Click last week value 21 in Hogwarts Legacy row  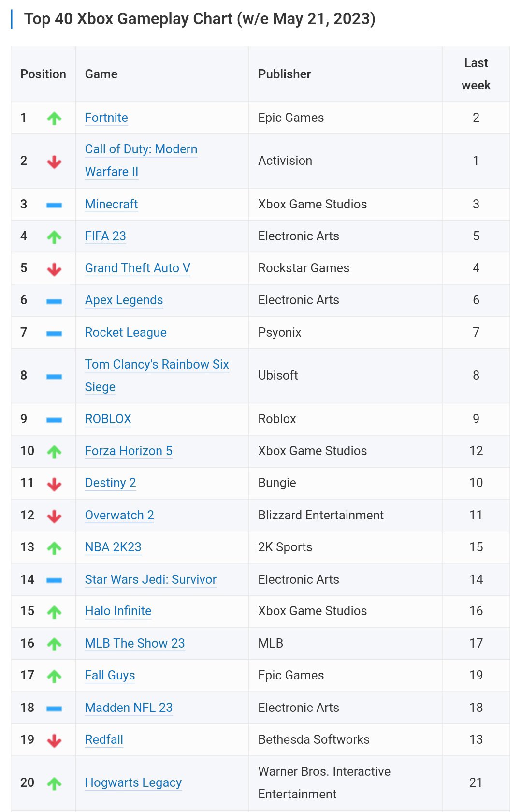click(476, 782)
